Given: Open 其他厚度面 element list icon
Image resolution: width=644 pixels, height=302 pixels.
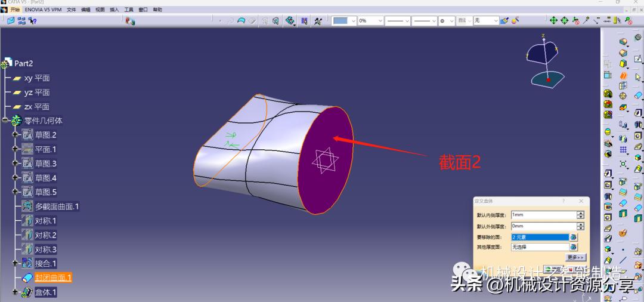Looking at the screenshot, I should click(x=574, y=247).
